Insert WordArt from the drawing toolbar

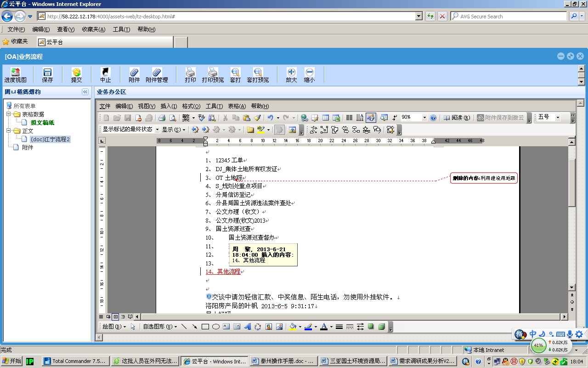click(x=248, y=327)
